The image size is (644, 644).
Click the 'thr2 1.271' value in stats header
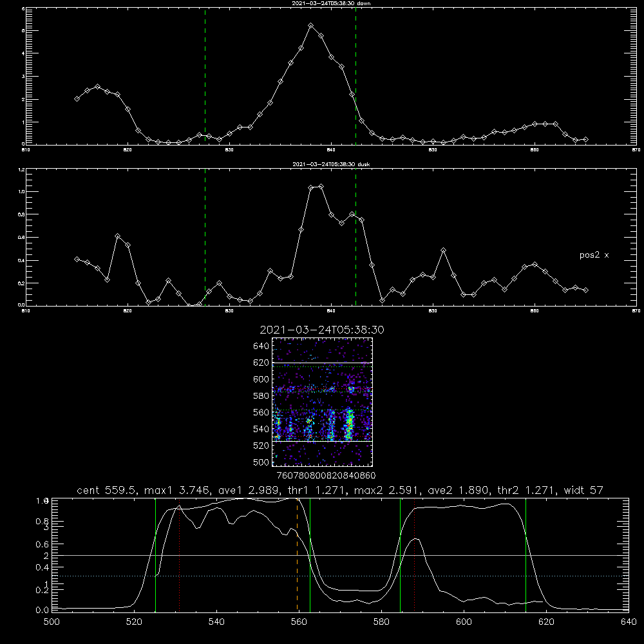click(527, 490)
